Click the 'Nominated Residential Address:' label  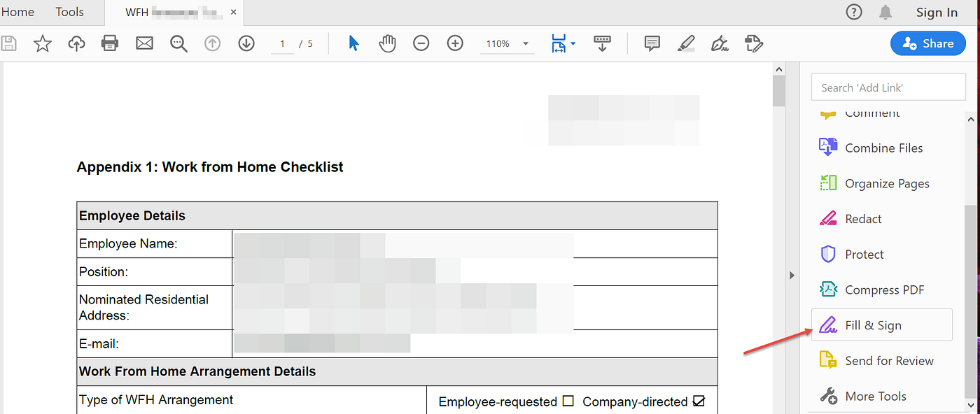(144, 307)
